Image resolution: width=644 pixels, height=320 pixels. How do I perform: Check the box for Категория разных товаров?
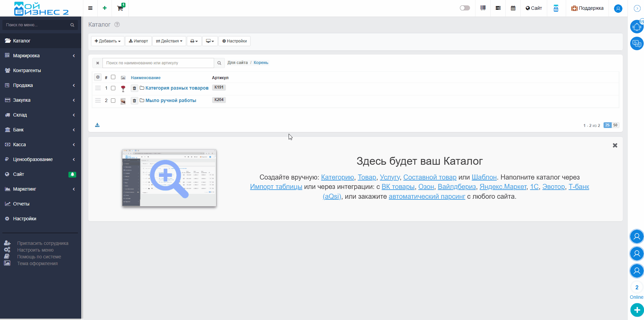(113, 88)
